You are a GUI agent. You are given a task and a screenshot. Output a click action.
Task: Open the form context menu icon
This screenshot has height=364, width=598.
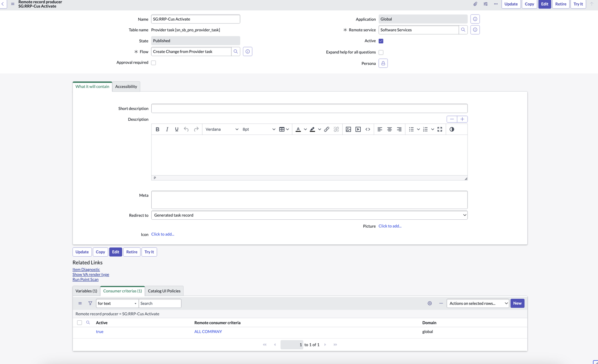point(13,4)
